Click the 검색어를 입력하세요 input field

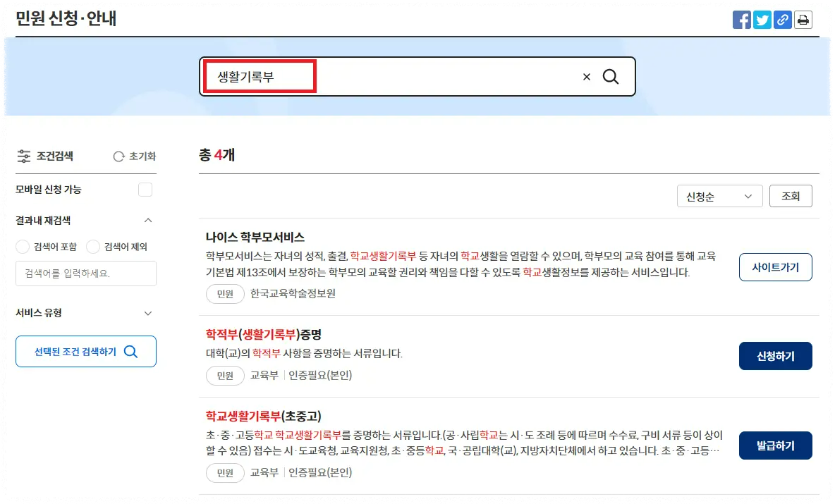(85, 273)
